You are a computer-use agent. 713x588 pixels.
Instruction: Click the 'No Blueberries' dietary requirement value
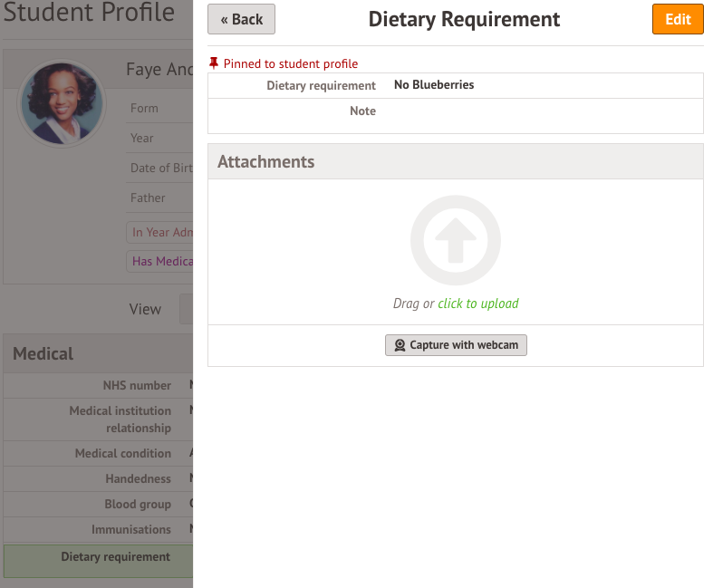point(434,85)
